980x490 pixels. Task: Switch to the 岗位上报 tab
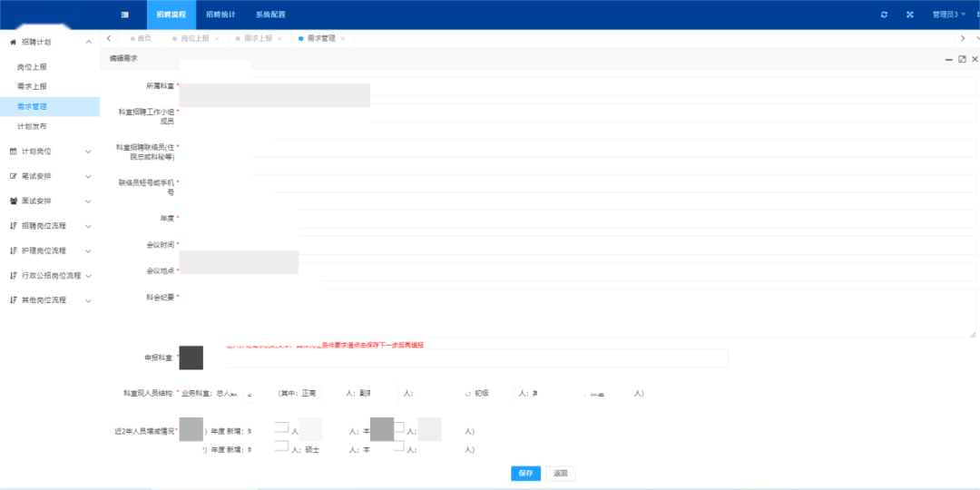coord(195,39)
